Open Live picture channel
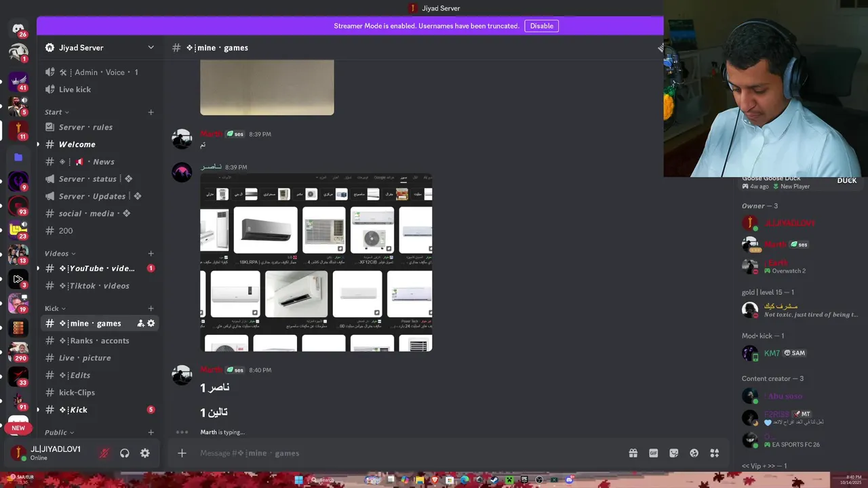 click(100, 358)
